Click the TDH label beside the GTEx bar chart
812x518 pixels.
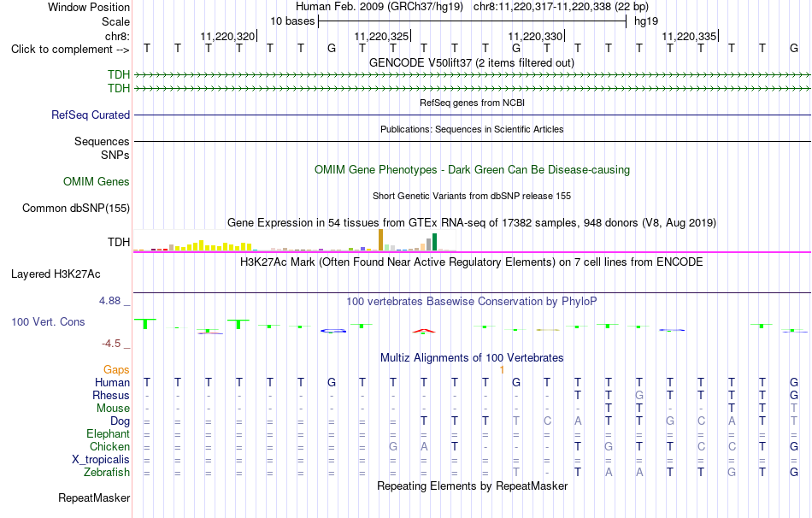point(119,243)
